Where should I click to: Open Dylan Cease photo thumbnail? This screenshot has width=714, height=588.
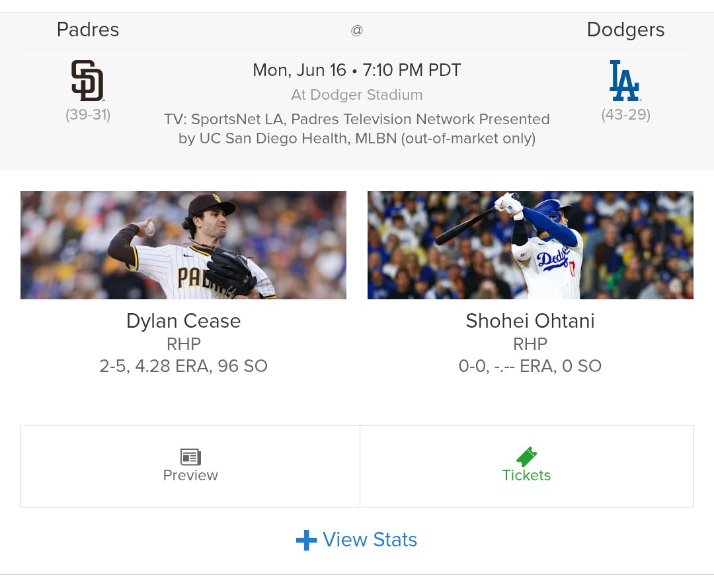coord(184,245)
